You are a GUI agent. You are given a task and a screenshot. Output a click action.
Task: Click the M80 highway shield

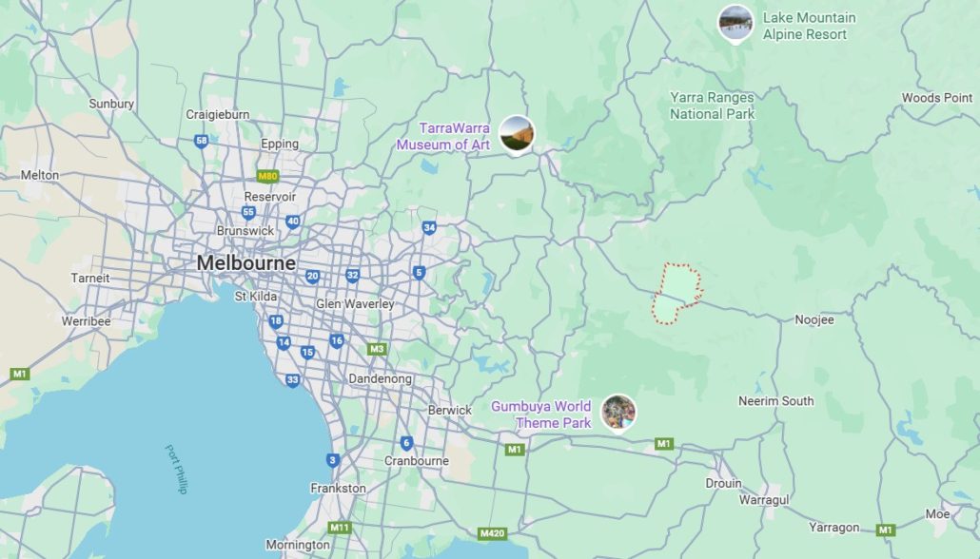point(267,176)
